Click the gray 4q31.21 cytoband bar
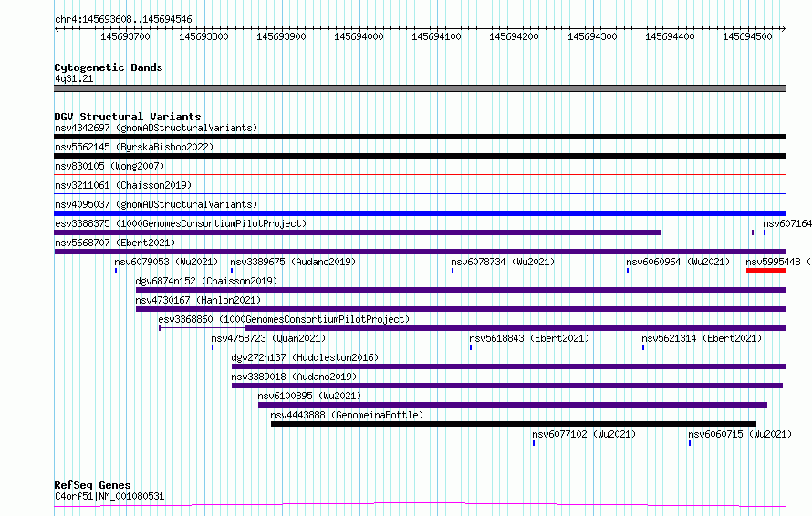 pos(420,88)
